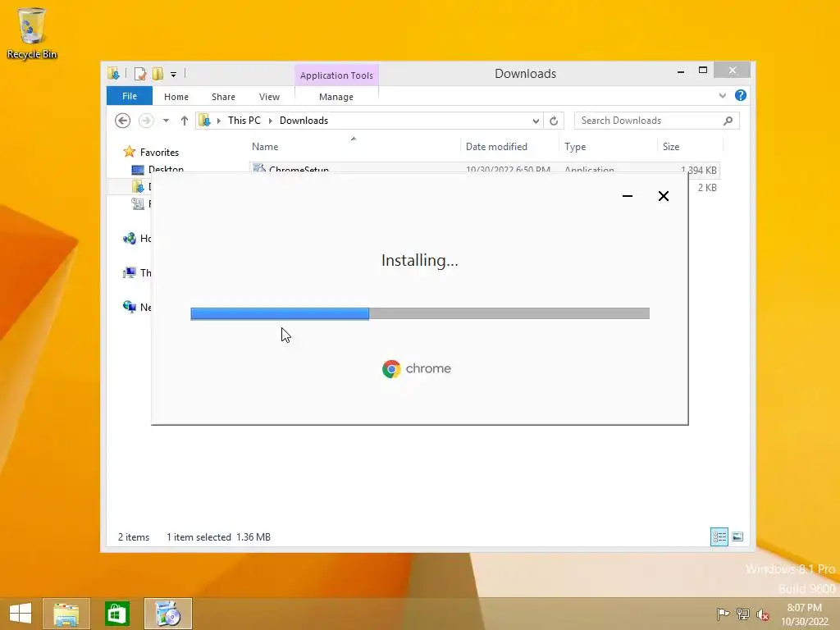The height and width of the screenshot is (630, 840).
Task: Open the Windows Store taskbar icon
Action: click(x=116, y=614)
